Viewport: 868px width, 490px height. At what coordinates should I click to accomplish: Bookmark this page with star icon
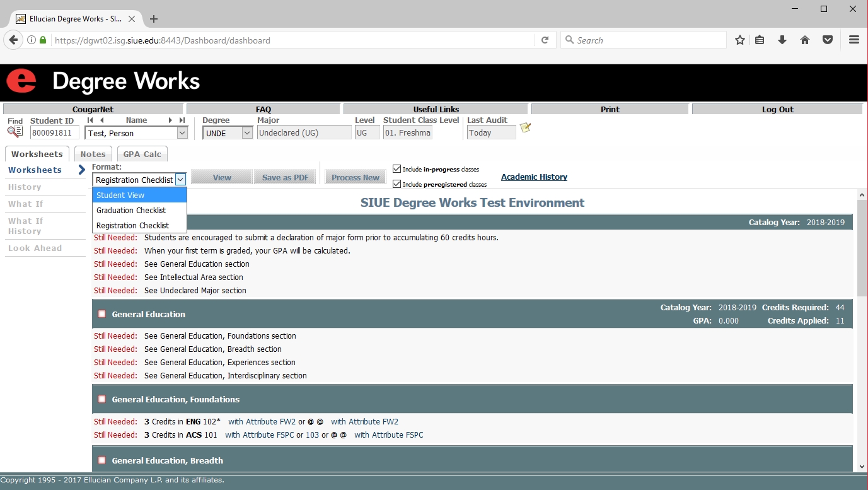tap(740, 40)
